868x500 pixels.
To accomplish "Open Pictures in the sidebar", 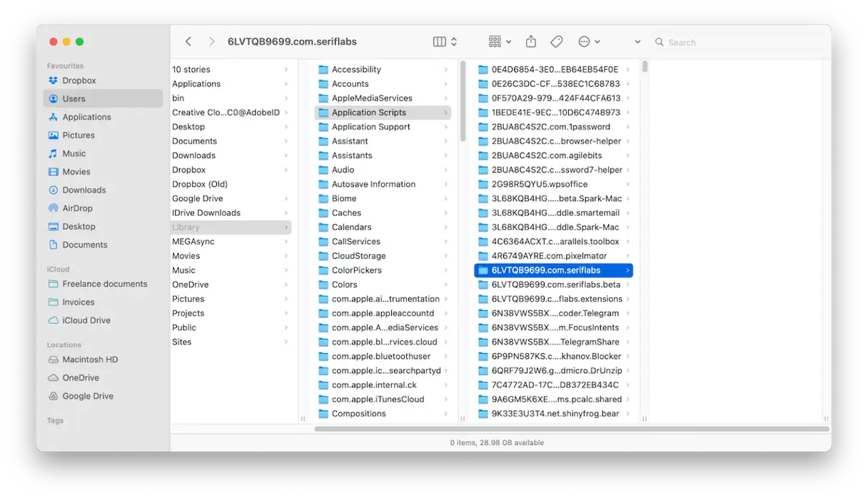I will tap(103, 135).
